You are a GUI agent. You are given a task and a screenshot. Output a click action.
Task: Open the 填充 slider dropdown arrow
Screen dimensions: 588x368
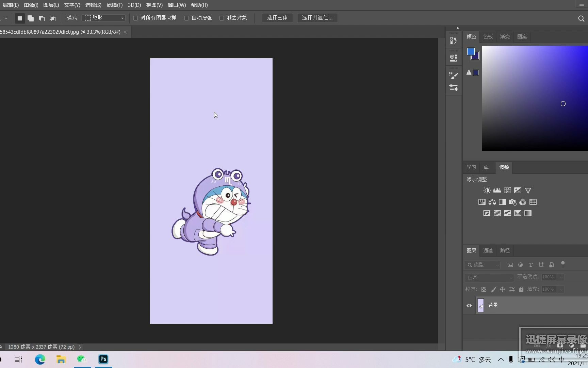click(561, 289)
